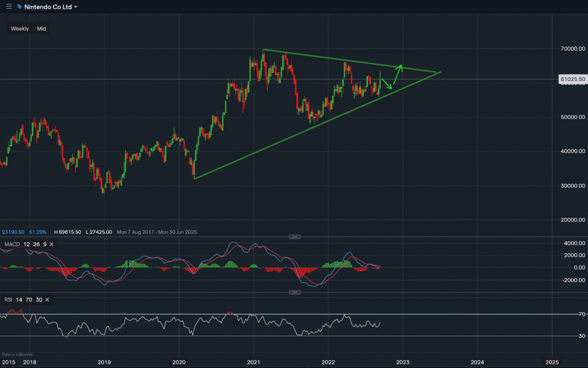Viewport: 588px width, 368px height.
Task: Click the downward green arrow drawing
Action: 386,84
